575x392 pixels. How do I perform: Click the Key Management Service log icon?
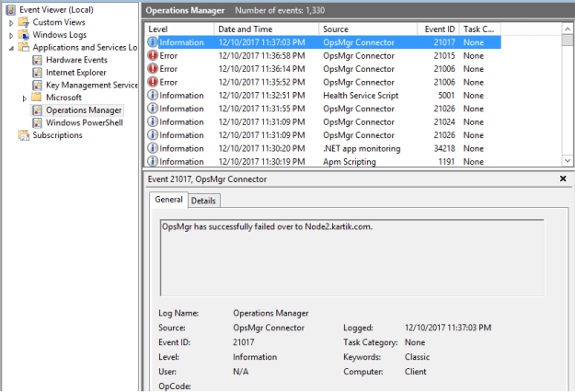point(37,85)
